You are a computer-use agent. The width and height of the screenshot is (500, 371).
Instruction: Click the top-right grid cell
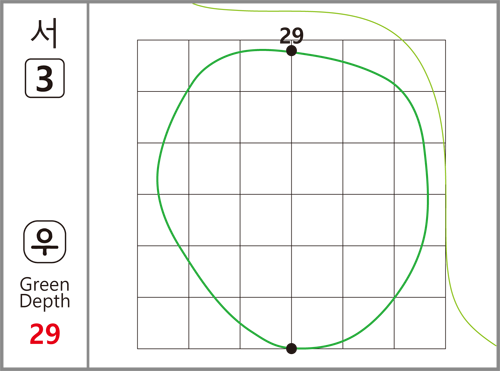click(x=420, y=66)
